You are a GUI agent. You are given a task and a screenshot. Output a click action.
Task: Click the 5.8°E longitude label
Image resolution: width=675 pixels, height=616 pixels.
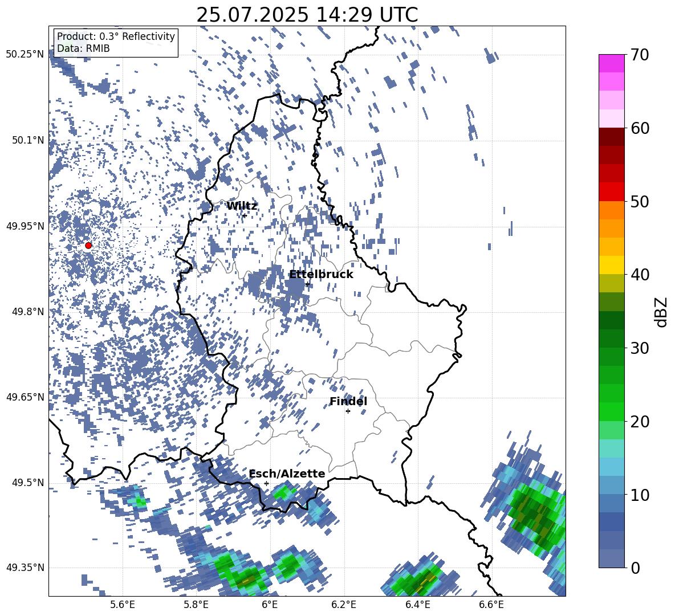tap(196, 605)
